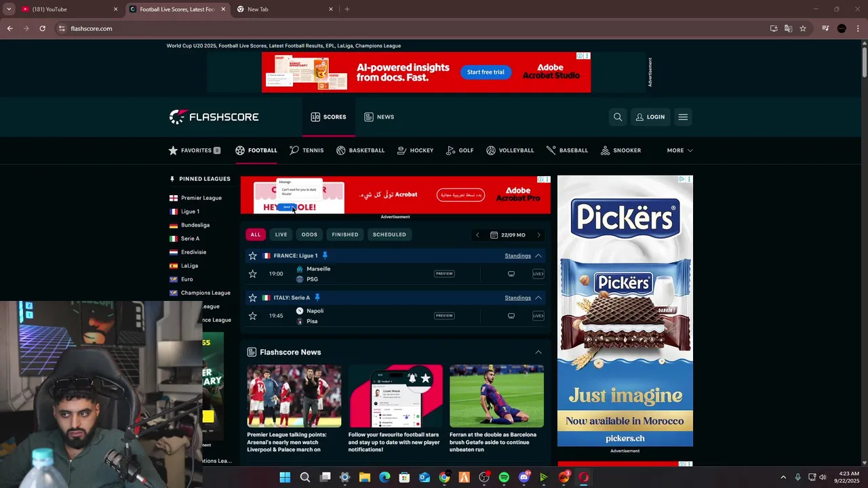
Task: Open the hamburger menu next to Login
Action: click(683, 117)
